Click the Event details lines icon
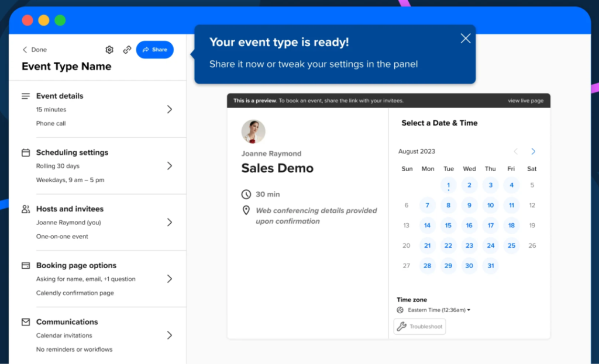This screenshot has width=599, height=364. pyautogui.click(x=26, y=96)
